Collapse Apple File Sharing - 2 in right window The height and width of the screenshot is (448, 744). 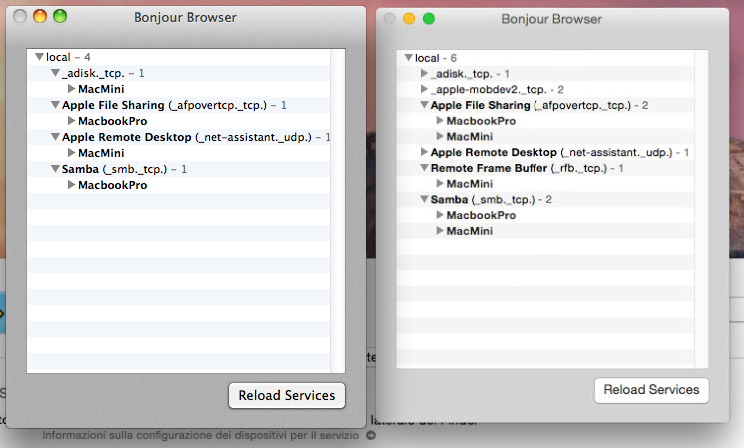click(x=424, y=105)
